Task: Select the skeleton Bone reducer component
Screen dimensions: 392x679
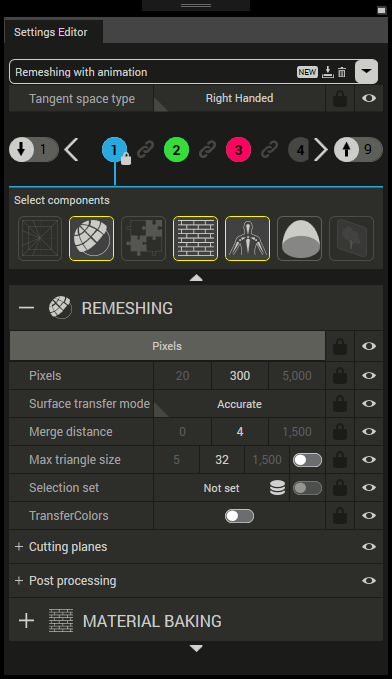Action: (247, 239)
